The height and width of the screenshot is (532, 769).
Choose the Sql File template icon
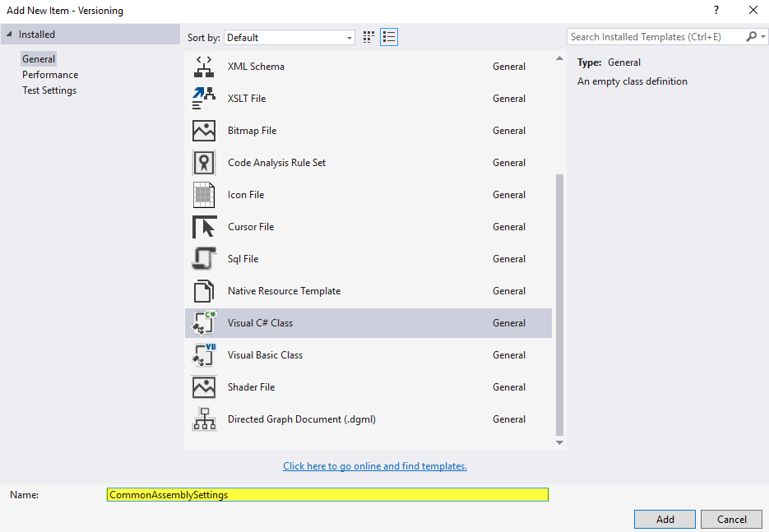click(x=203, y=259)
